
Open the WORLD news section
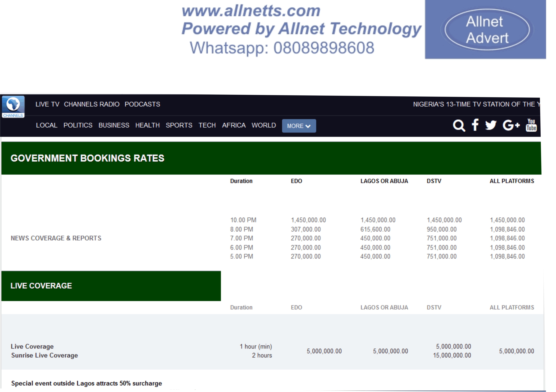pos(264,125)
